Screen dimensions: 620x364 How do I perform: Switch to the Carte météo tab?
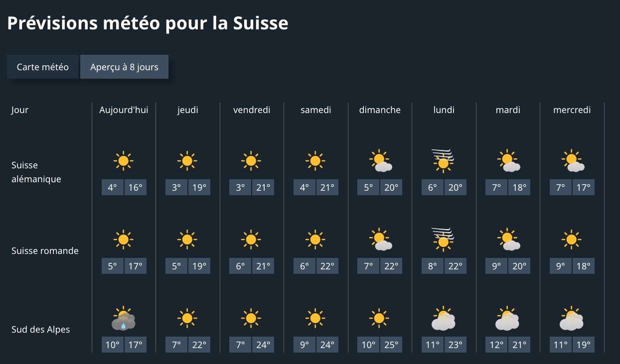(43, 66)
